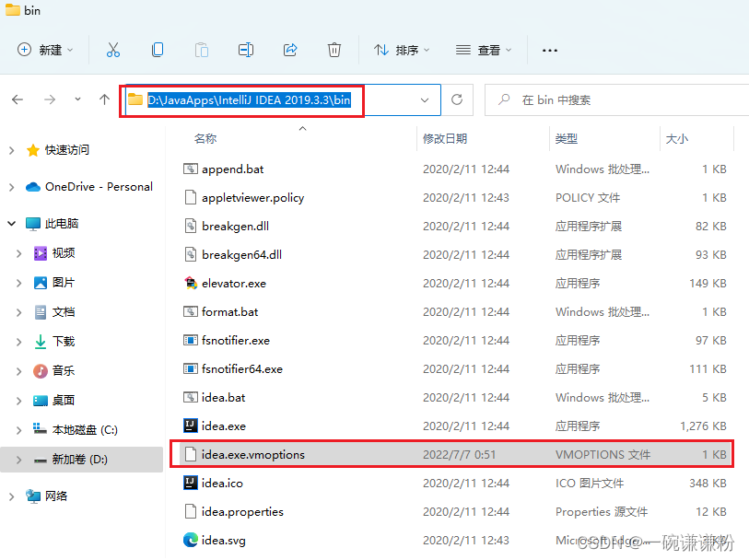Image resolution: width=749 pixels, height=560 pixels.
Task: Open recent locations chevron dropdown
Action: point(77,99)
